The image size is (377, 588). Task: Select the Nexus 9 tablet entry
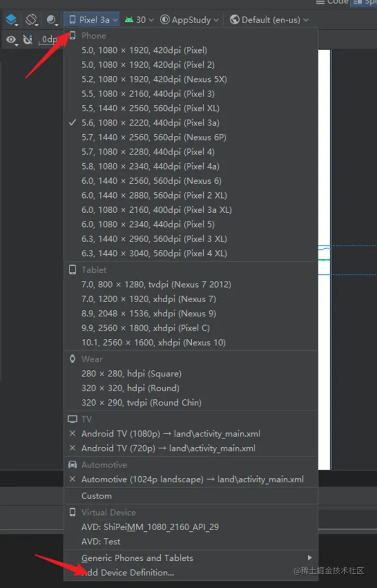pyautogui.click(x=191, y=314)
